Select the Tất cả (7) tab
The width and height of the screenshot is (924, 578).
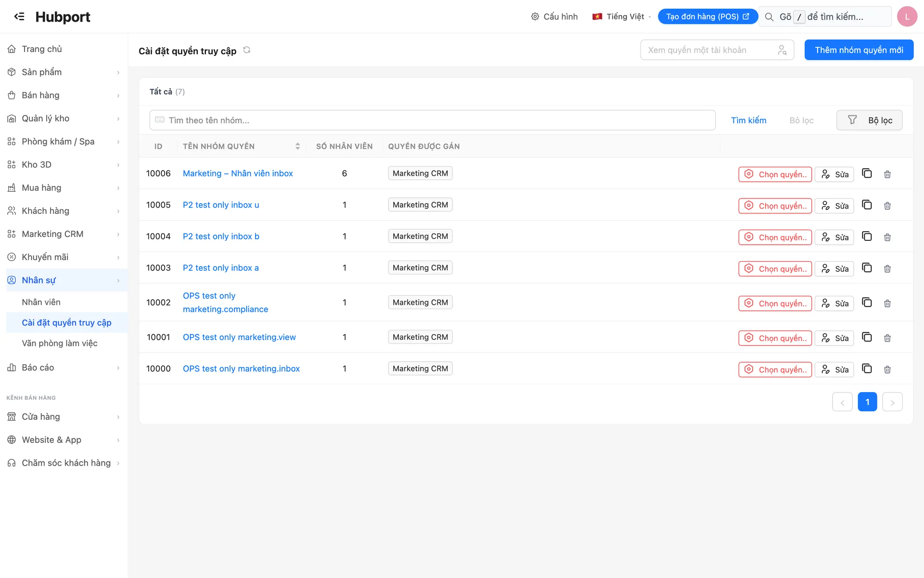167,92
